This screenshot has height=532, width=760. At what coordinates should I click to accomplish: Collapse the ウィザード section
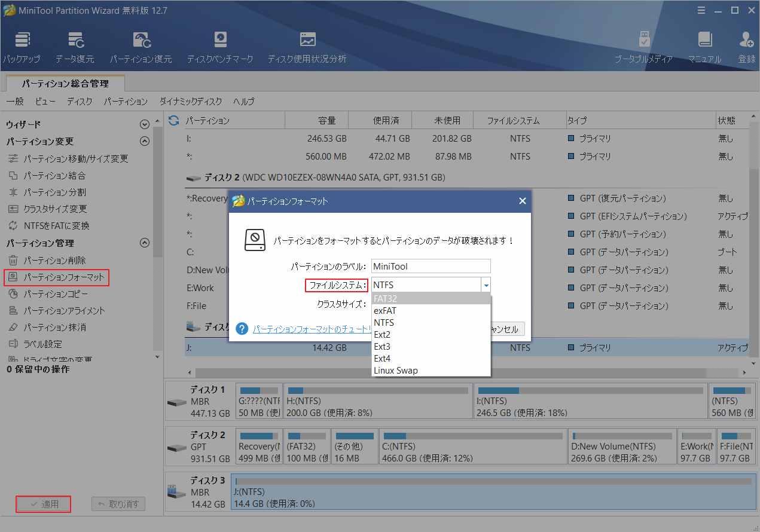pos(144,124)
